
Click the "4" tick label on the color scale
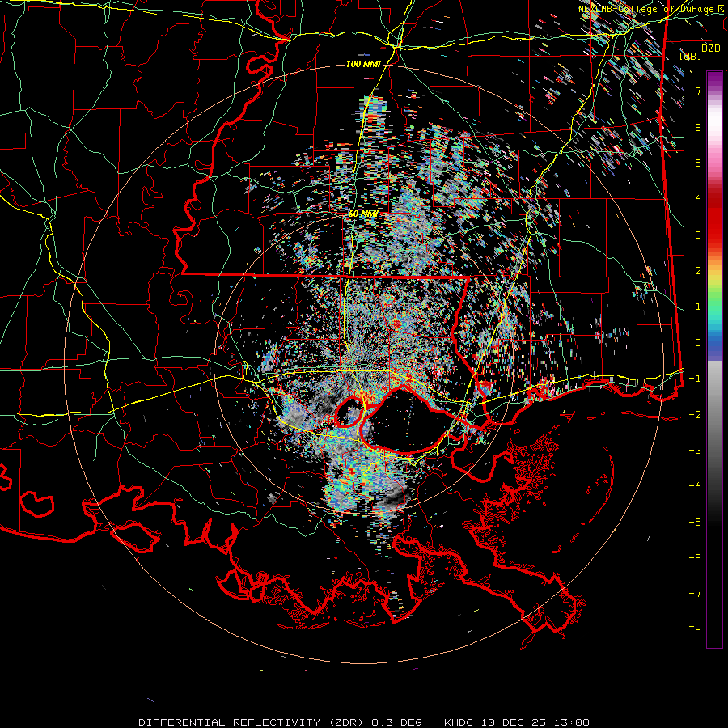pyautogui.click(x=698, y=199)
